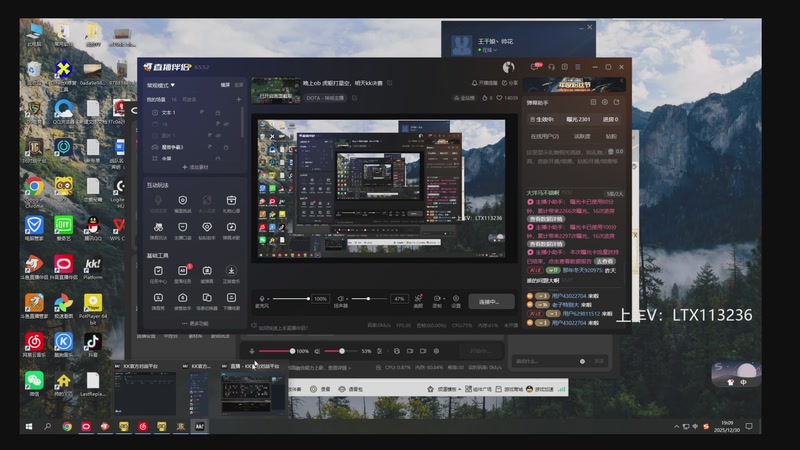Click the DOTA category tag
The image size is (800, 450).
point(325,97)
